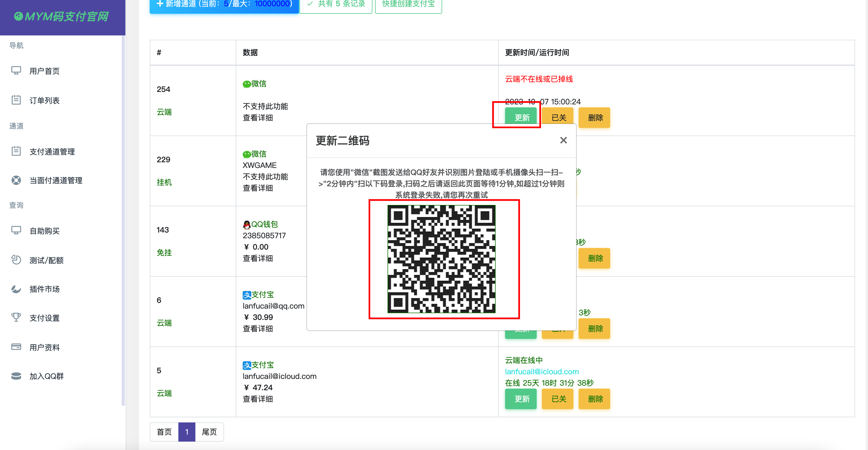This screenshot has height=450, width=868.
Task: Click 删除 in row 5
Action: click(595, 399)
